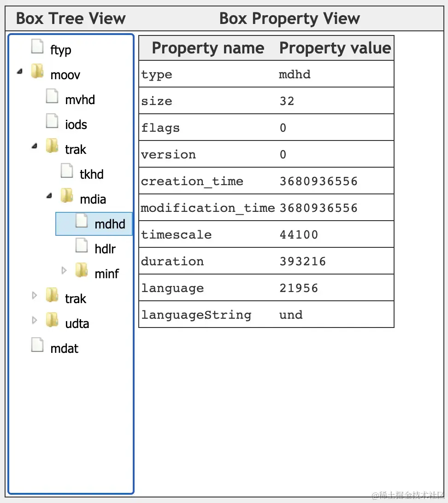Image resolution: width=448 pixels, height=503 pixels.
Task: Click the Property value column header
Action: [335, 48]
